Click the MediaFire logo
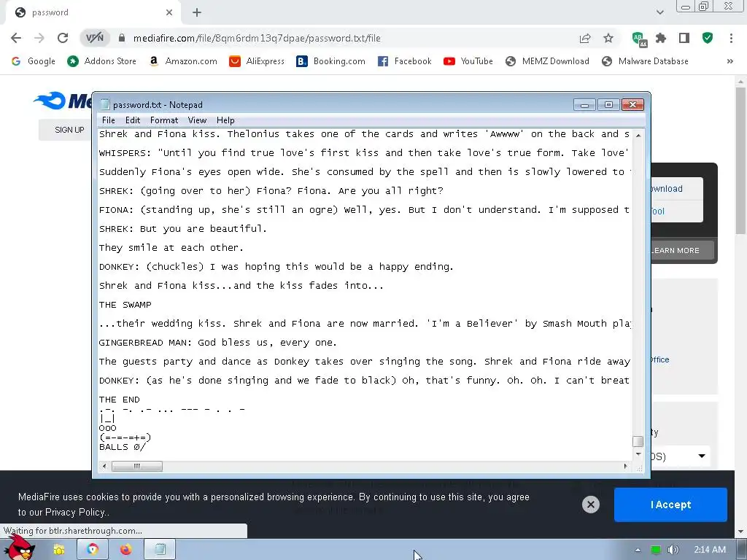This screenshot has height=560, width=747. coord(63,101)
